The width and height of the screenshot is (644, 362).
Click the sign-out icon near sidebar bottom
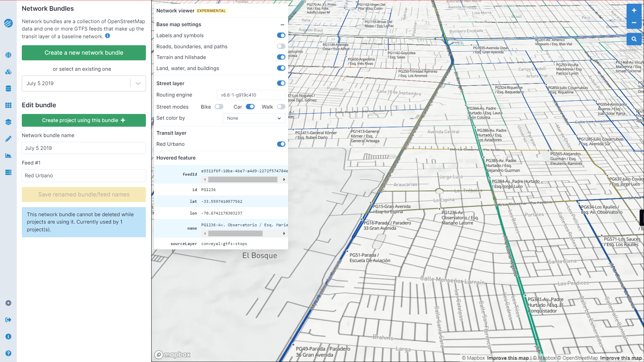click(x=8, y=320)
